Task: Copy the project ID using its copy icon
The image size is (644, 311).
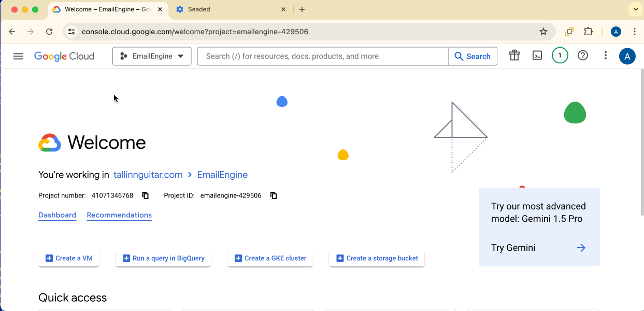Action: (x=273, y=195)
